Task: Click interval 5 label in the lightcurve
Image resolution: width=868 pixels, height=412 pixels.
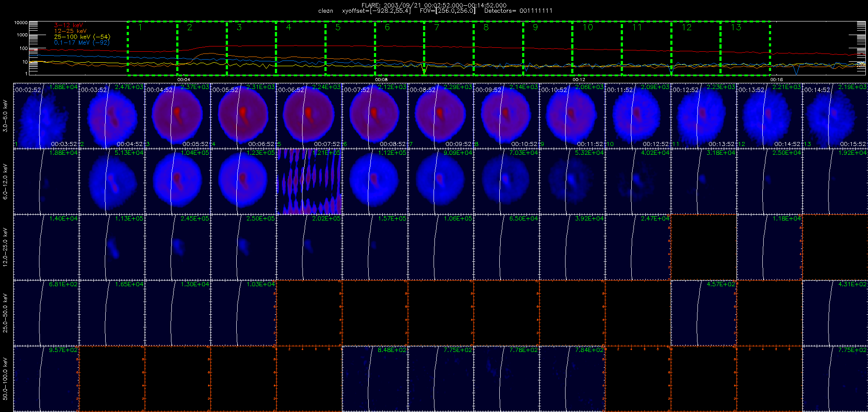Action: (x=338, y=27)
